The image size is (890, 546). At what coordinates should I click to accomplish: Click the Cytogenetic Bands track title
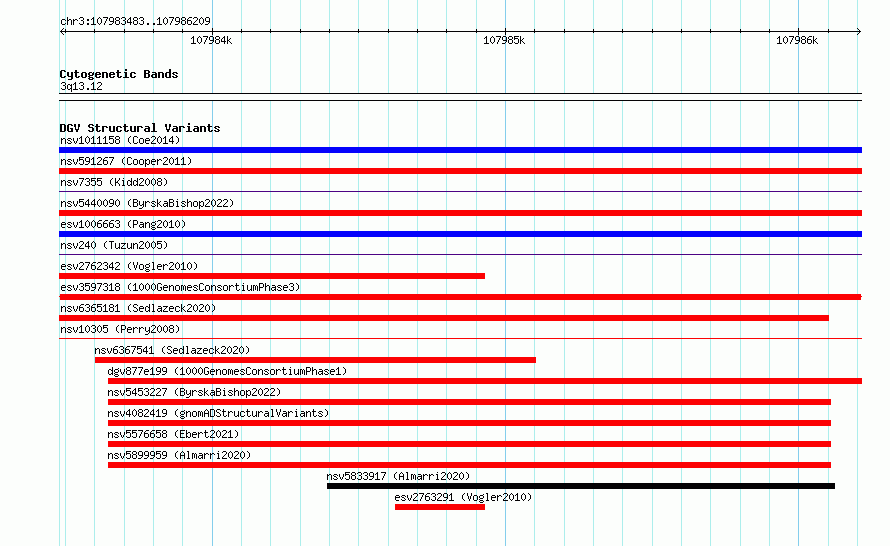point(119,74)
